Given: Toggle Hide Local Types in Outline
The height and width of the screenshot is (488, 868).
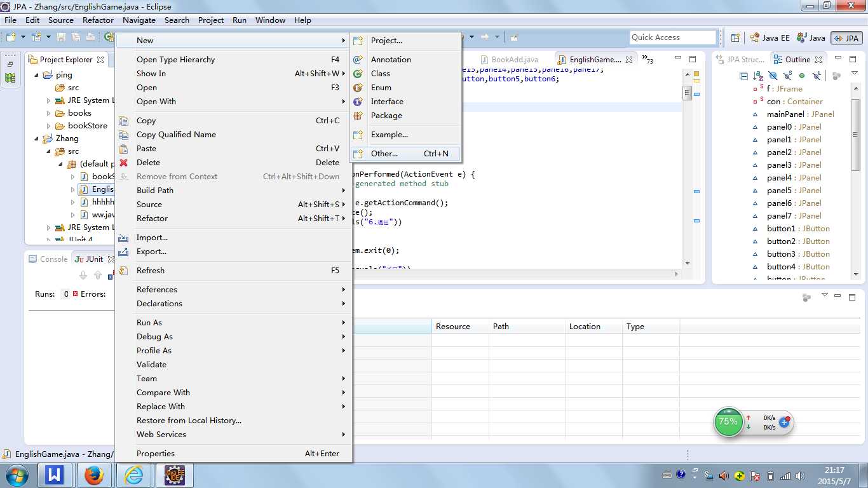Looking at the screenshot, I should pyautogui.click(x=817, y=76).
